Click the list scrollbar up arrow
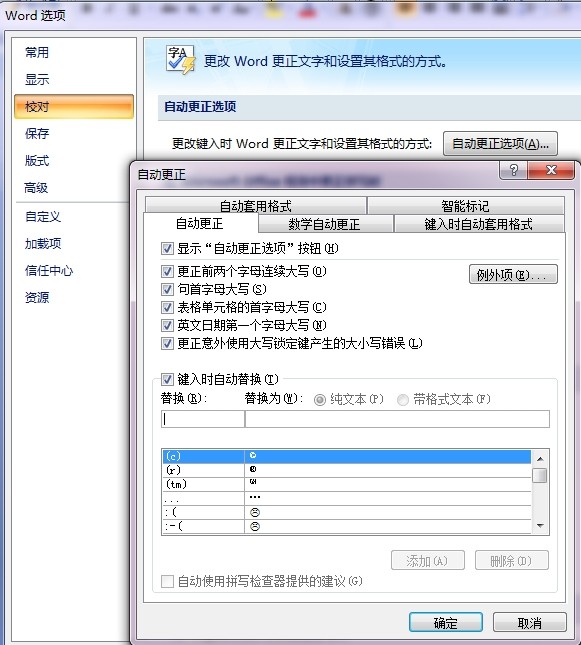Viewport: 581px width, 645px height. pyautogui.click(x=540, y=459)
